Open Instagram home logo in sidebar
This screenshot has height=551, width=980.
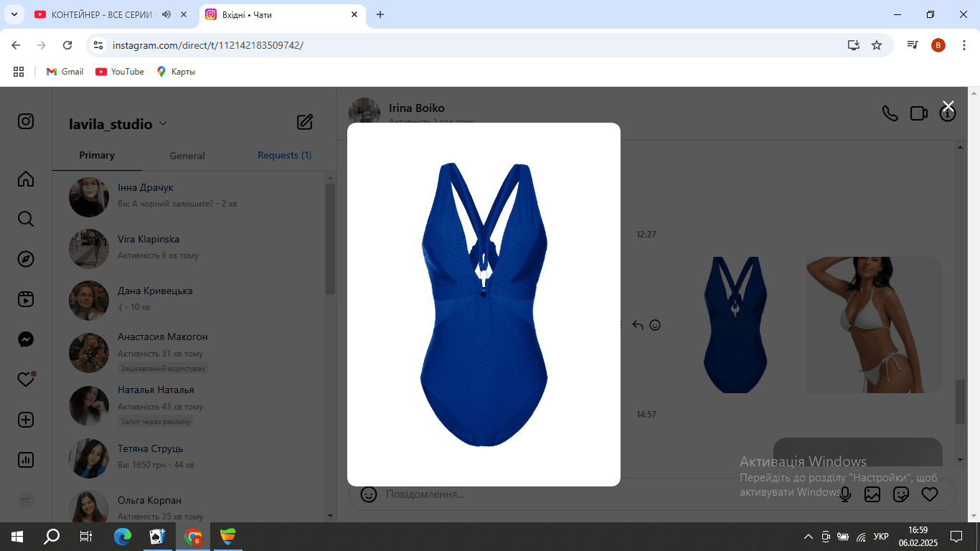[26, 121]
